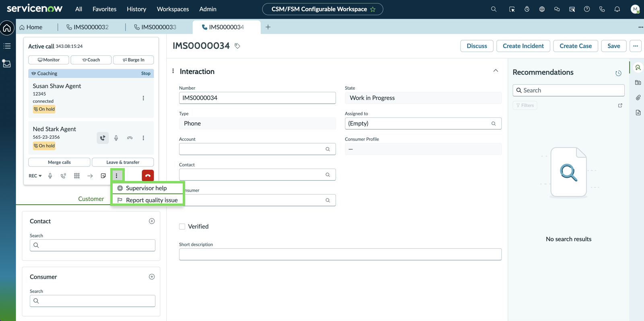Image resolution: width=644 pixels, height=321 pixels.
Task: Open the notifications bell
Action: (x=617, y=9)
